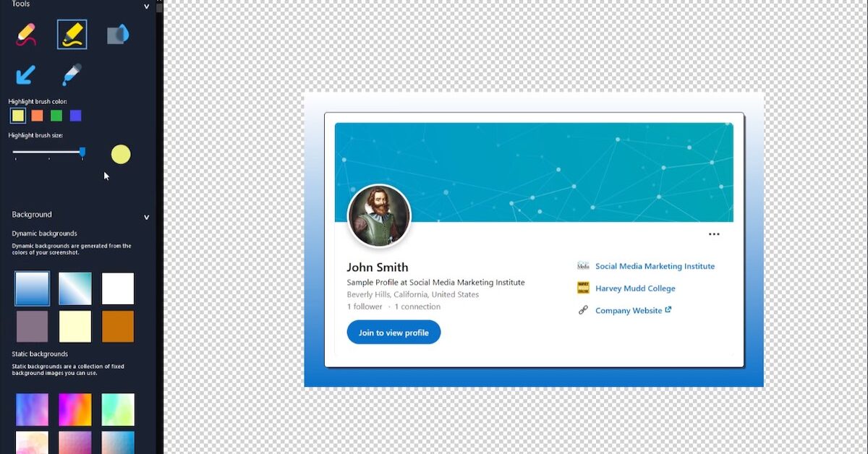Choose blue highlight brush color
Image resolution: width=868 pixels, height=454 pixels.
76,116
